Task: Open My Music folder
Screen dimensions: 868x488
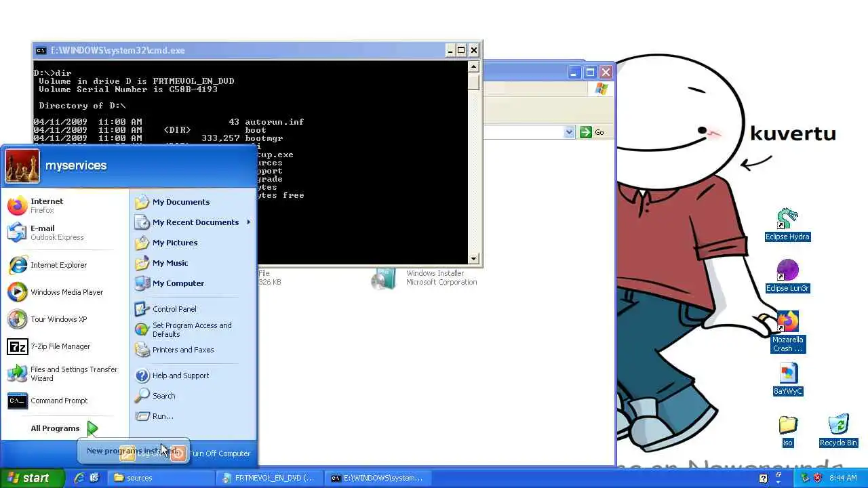Action: tap(193, 263)
